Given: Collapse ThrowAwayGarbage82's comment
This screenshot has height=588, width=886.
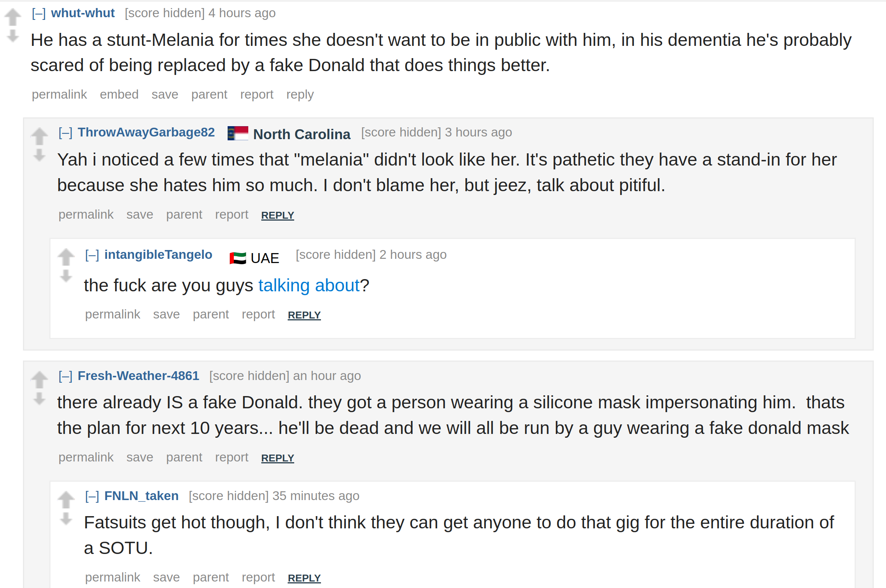Looking at the screenshot, I should pos(65,133).
